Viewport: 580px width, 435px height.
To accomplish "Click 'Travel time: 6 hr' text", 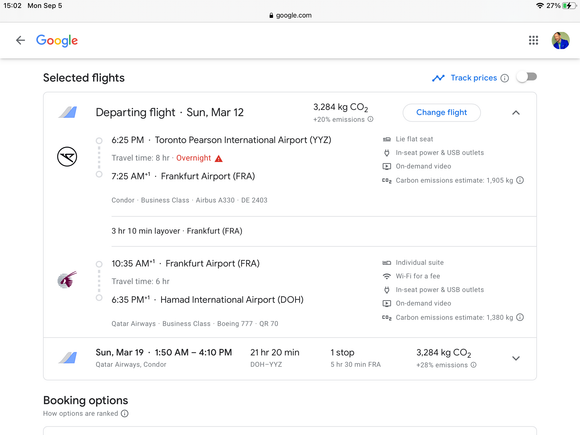I will coord(140,281).
